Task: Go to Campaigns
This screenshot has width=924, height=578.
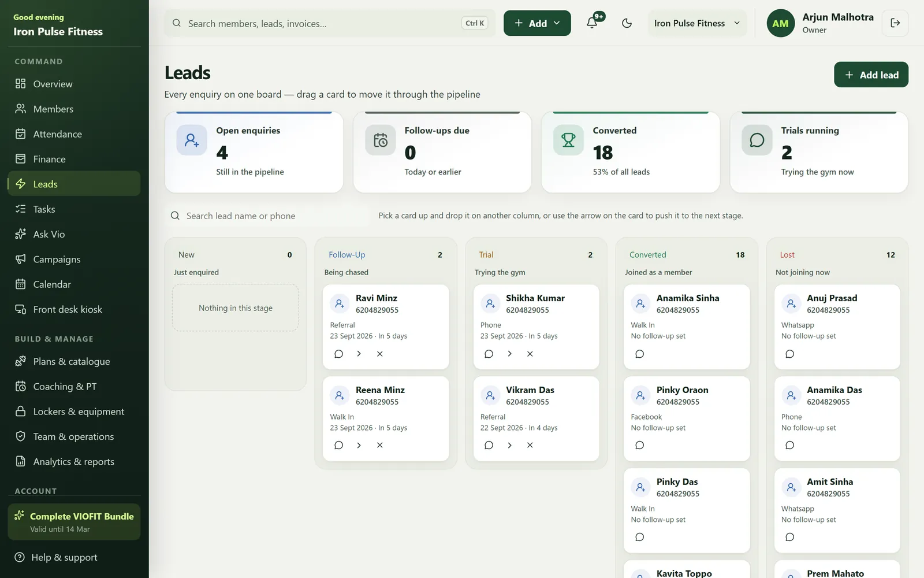Action: 74,259
